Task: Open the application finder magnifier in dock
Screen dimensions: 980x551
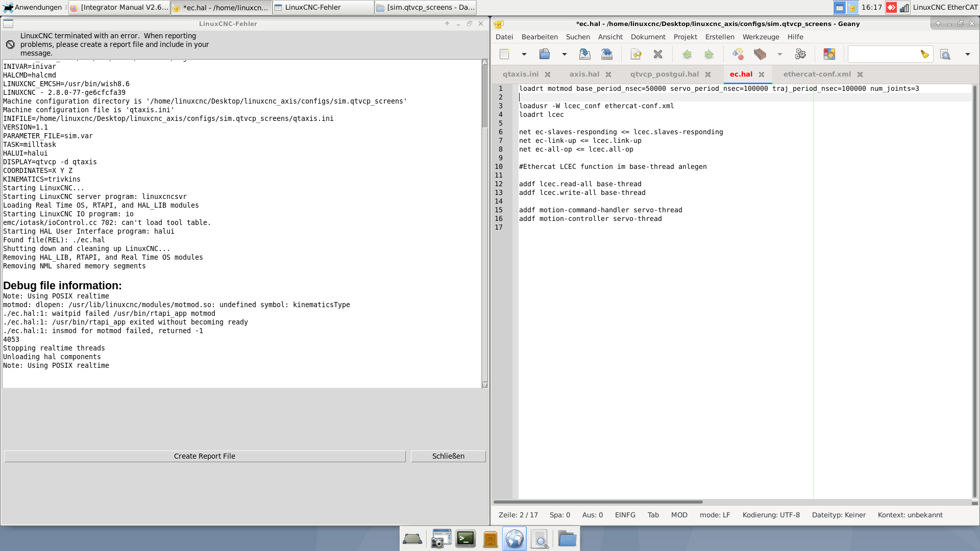Action: coord(540,539)
